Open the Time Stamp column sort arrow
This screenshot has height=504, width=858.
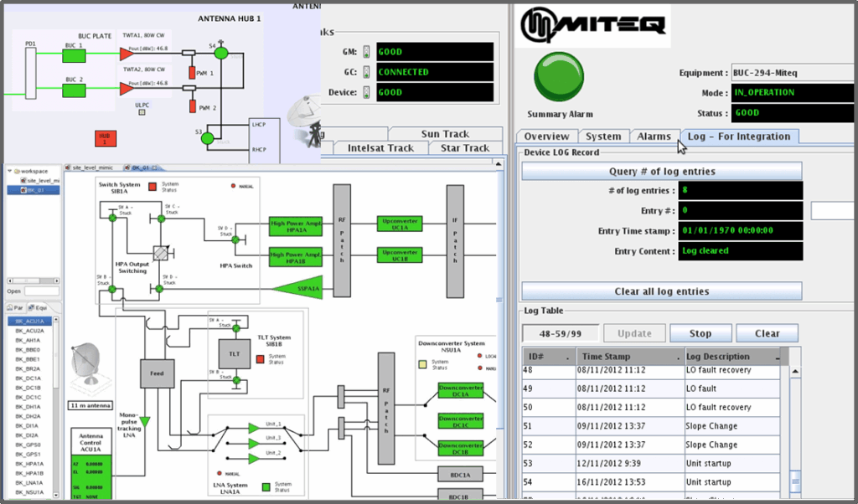pyautogui.click(x=679, y=358)
